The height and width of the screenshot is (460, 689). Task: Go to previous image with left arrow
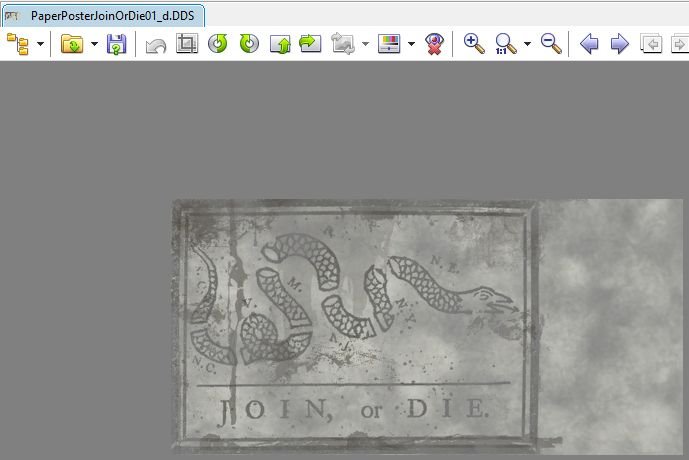pos(589,44)
